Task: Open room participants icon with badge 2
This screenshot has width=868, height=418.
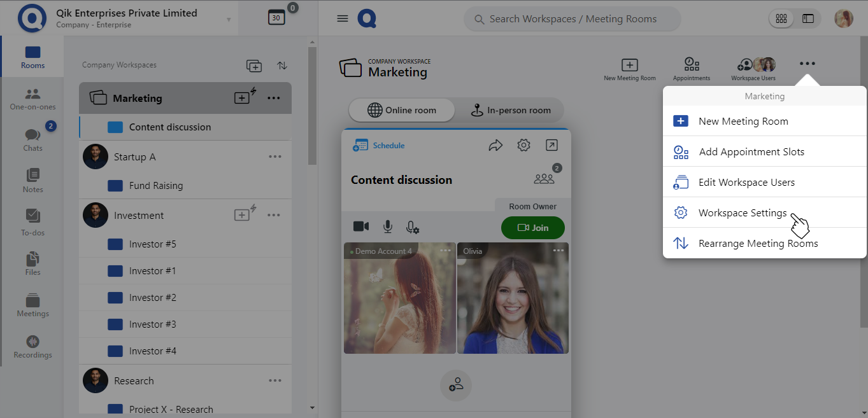Action: (544, 179)
